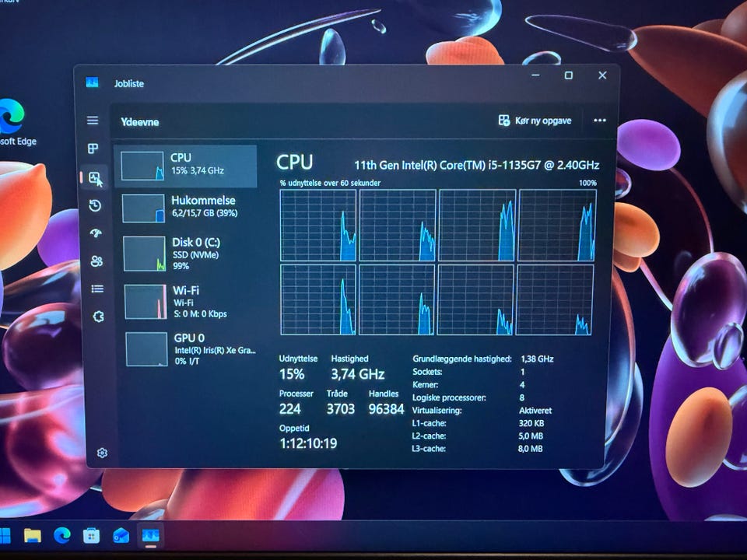Viewport: 747px width, 560px height.
Task: Click the Hastighed value 3,74 GHz
Action: pyautogui.click(x=358, y=374)
